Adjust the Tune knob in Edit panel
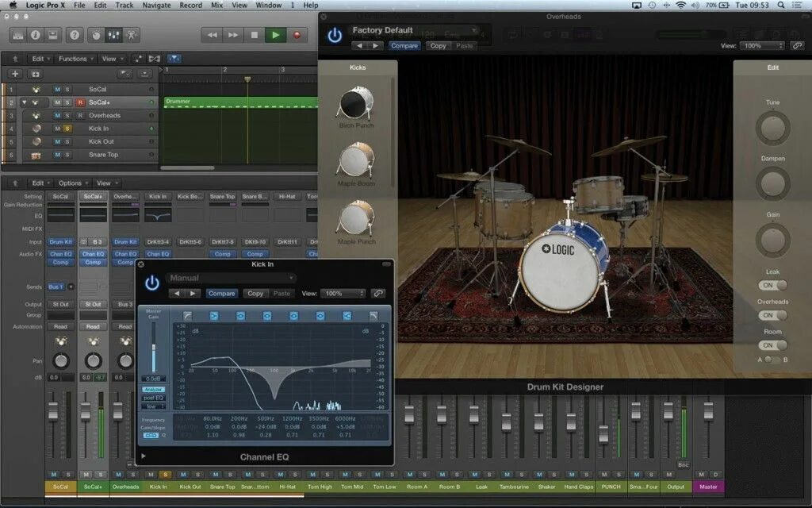Screen dimensions: 812x508 pos(772,128)
